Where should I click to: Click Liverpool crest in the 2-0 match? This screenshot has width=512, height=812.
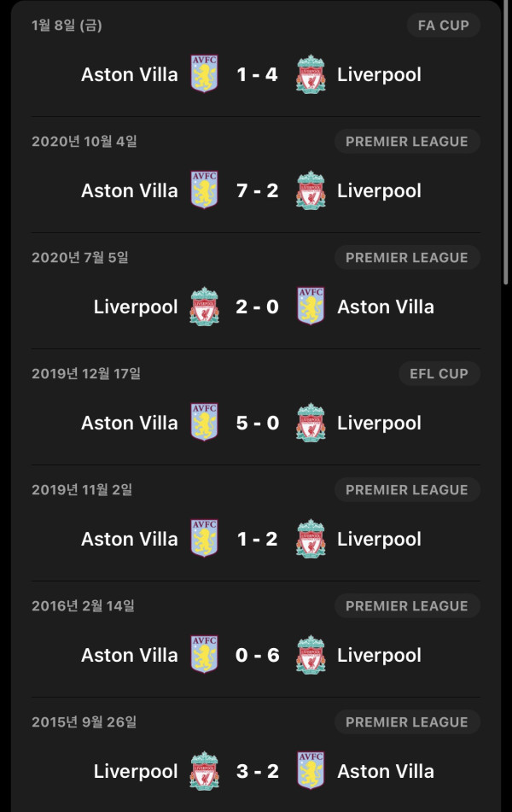point(205,306)
